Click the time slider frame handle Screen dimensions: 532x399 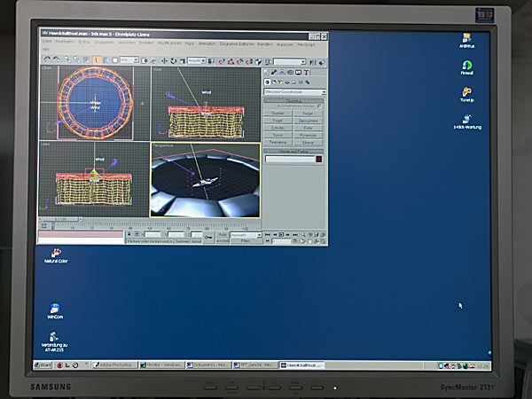pyautogui.click(x=60, y=219)
